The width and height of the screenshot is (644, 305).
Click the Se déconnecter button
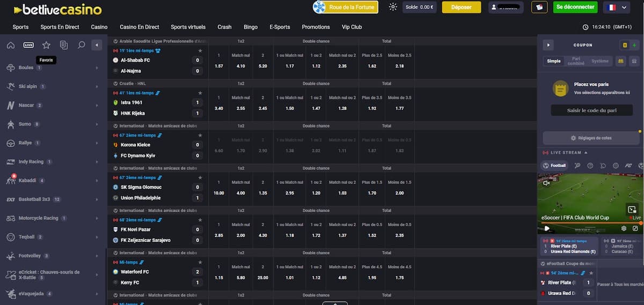coord(575,7)
